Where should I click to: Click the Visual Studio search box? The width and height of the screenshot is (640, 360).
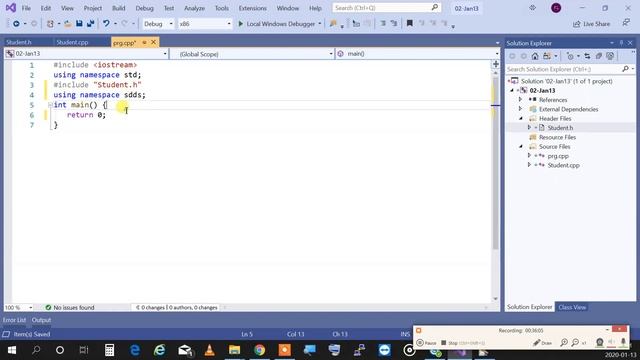(x=386, y=8)
